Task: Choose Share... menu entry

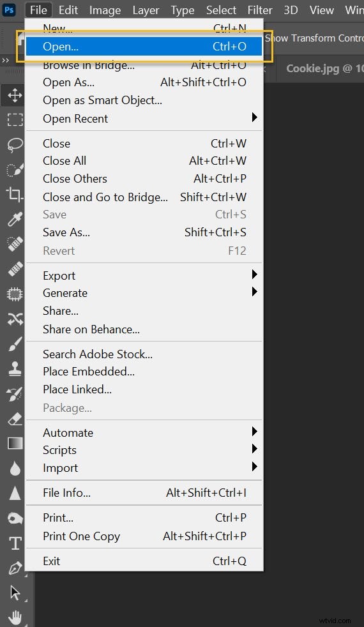Action: [144, 311]
